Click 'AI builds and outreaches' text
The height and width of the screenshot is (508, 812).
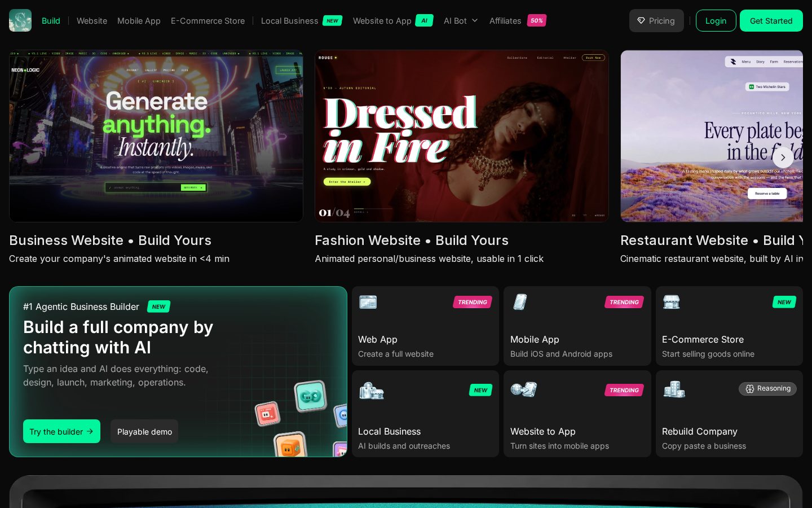pyautogui.click(x=404, y=446)
